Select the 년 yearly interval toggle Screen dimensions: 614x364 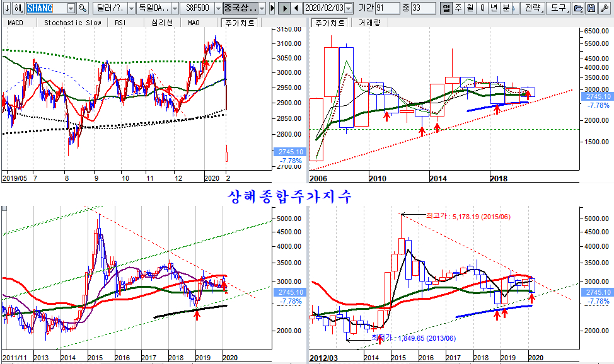pos(494,8)
